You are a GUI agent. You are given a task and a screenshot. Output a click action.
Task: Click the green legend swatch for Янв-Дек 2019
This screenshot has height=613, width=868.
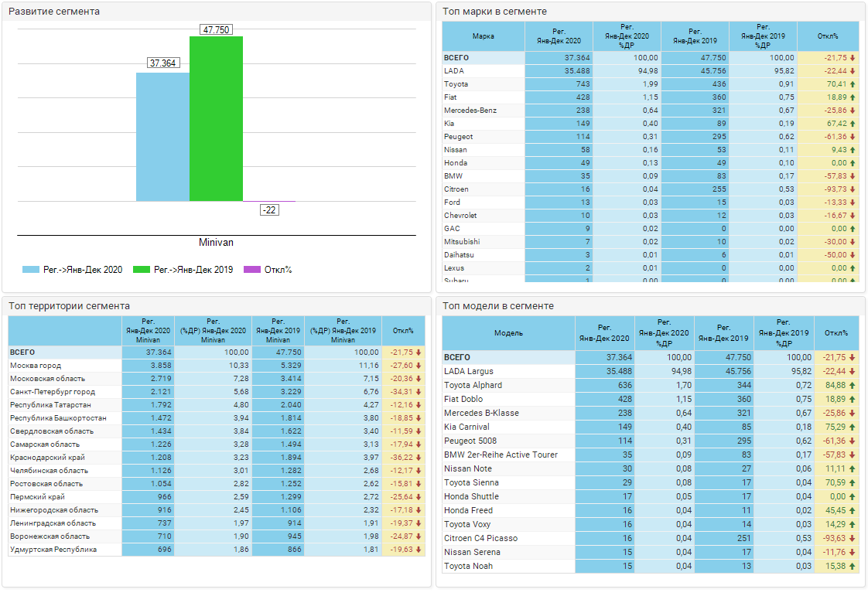click(141, 270)
